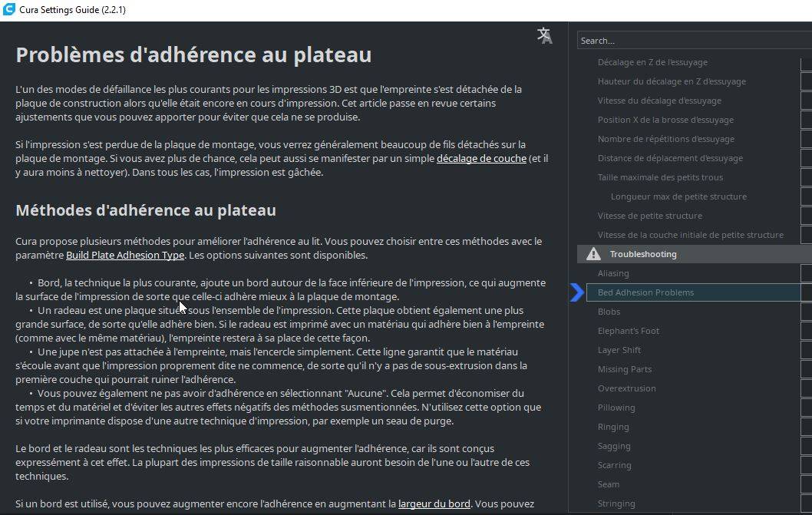Open the 'décalage de couche' link
The height and width of the screenshot is (515, 812).
tap(482, 159)
